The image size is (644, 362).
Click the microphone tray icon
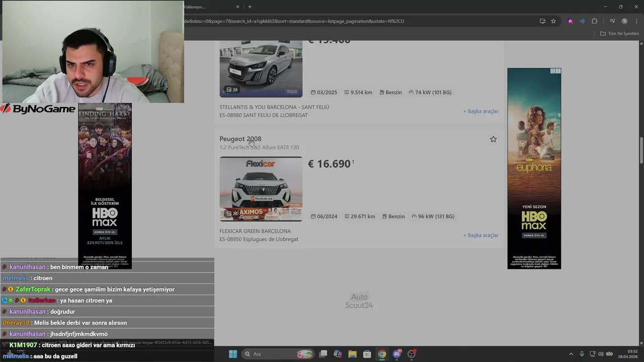click(582, 354)
